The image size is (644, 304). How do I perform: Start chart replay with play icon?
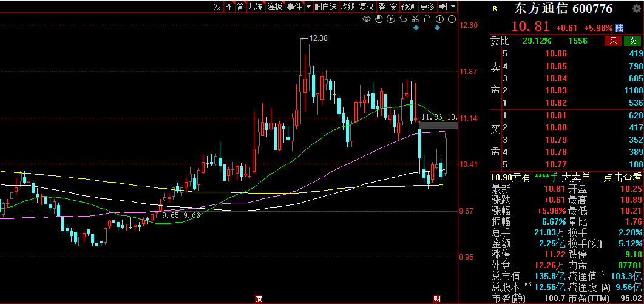click(x=391, y=18)
